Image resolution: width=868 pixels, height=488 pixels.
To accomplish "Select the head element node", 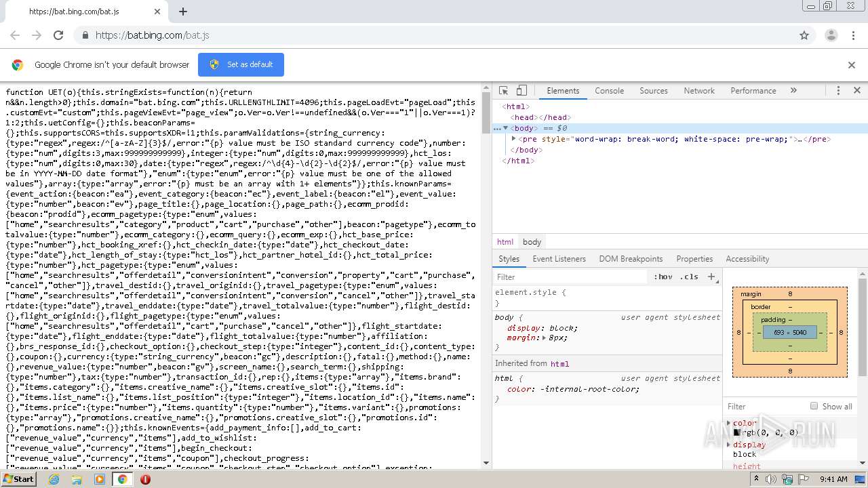I will 540,117.
